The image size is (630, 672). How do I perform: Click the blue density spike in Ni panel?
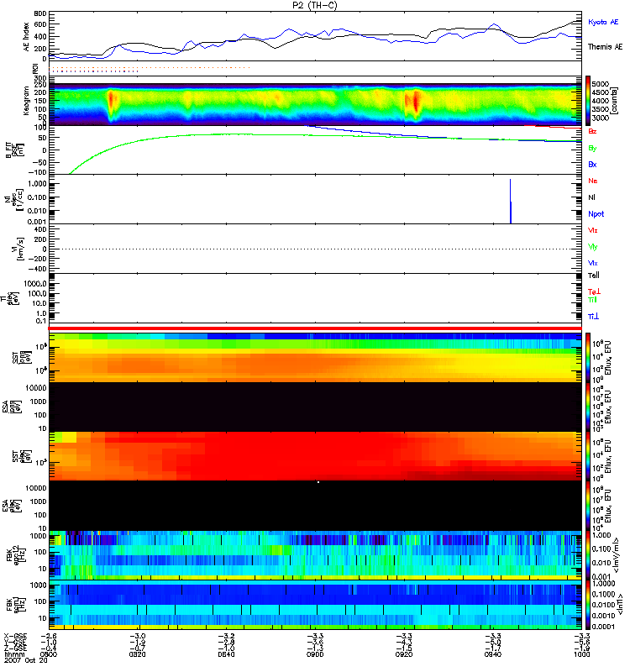click(511, 201)
